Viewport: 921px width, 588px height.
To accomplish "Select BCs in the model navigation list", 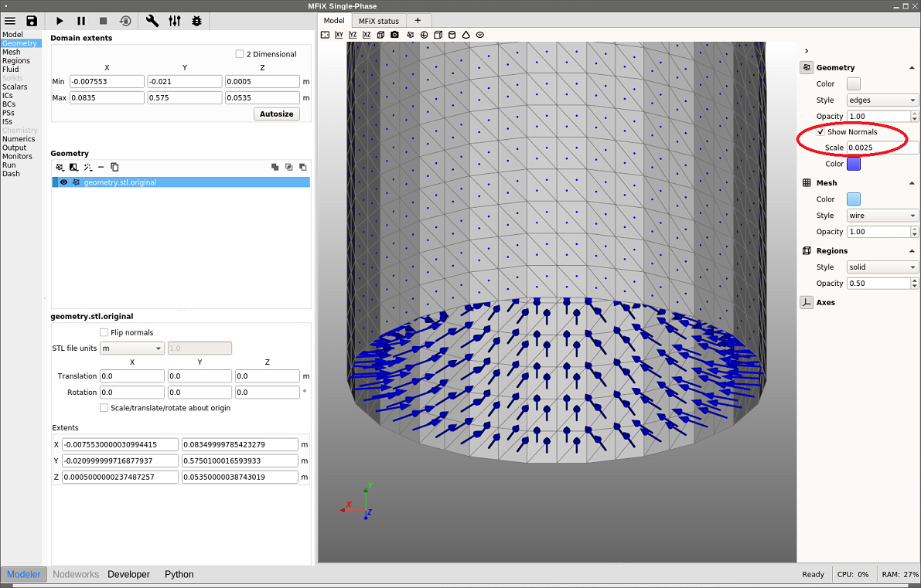I will coord(10,104).
